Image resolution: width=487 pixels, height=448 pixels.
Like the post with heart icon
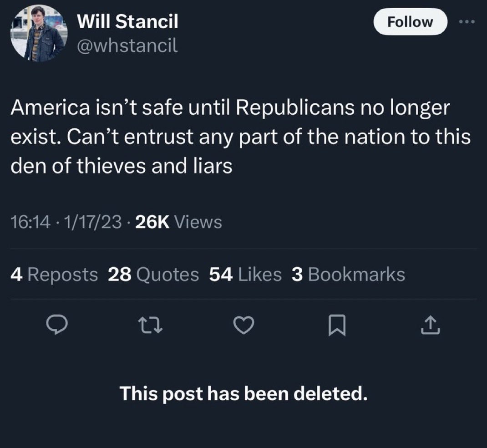244,325
